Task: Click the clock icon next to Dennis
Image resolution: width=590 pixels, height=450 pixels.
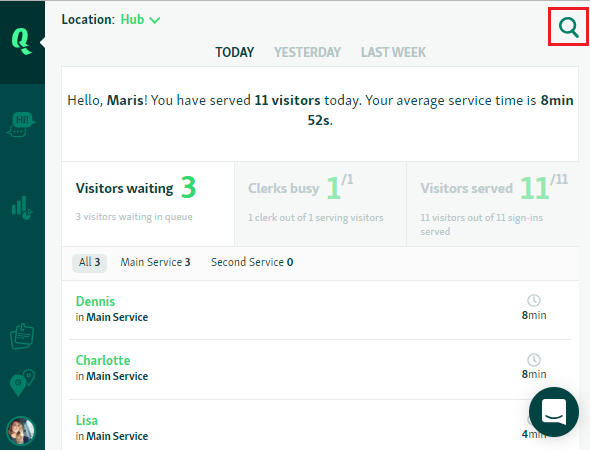Action: tap(534, 300)
